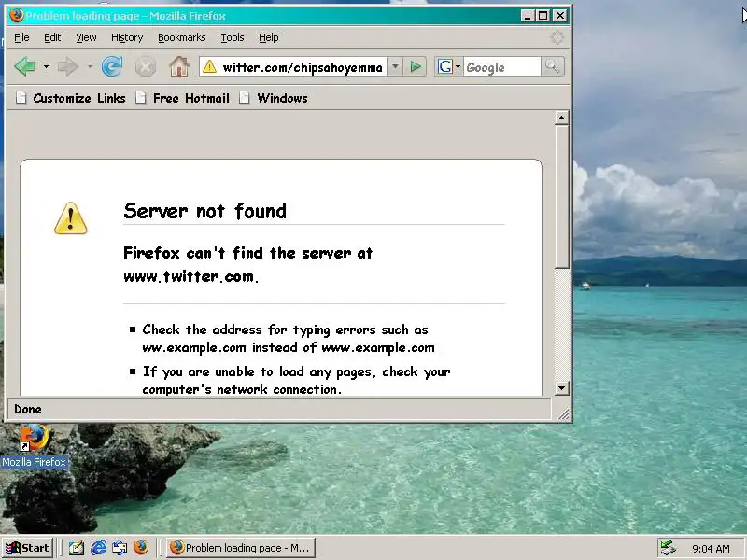Open the Bookmarks menu
Viewport: 747px width, 560px height.
(181, 37)
